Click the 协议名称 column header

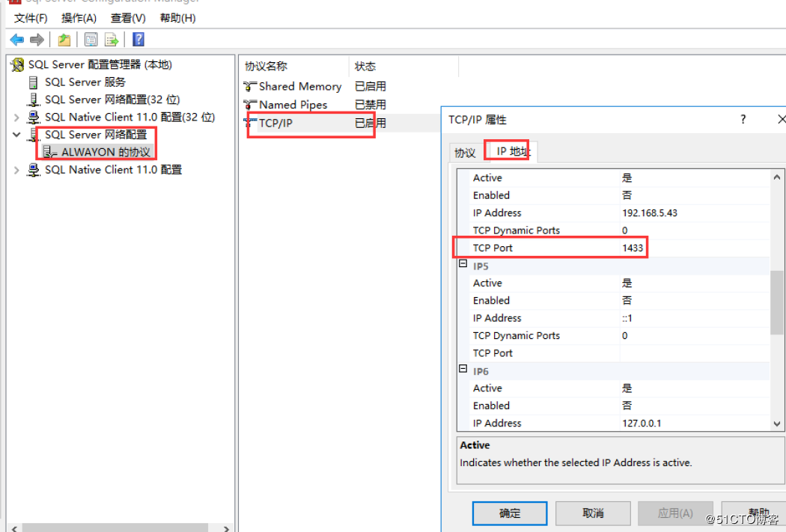pyautogui.click(x=294, y=66)
